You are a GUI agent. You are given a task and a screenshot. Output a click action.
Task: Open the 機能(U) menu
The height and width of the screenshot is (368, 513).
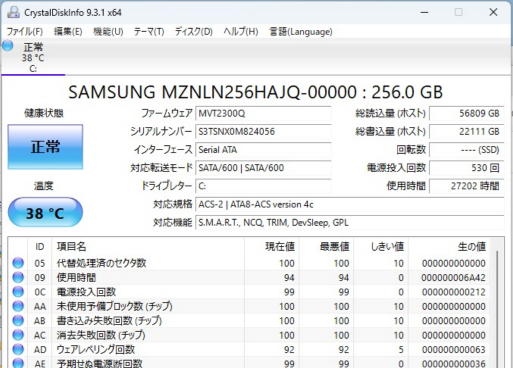coord(108,32)
